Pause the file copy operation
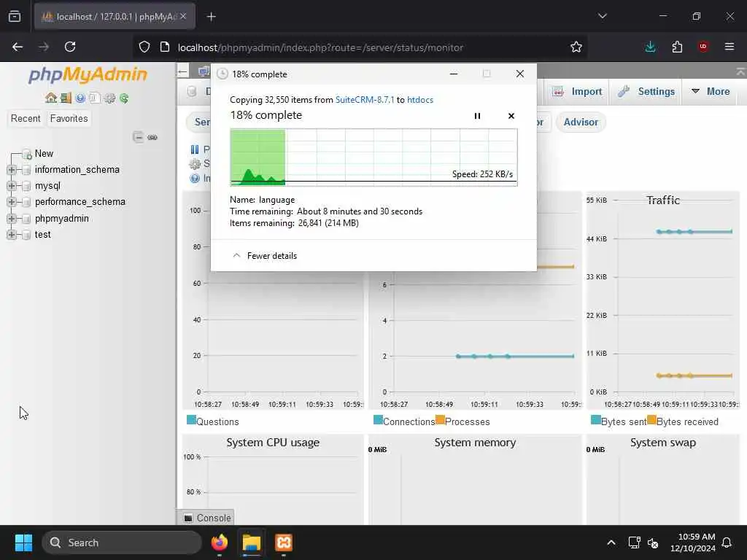Screen dimensions: 747x560 477,116
